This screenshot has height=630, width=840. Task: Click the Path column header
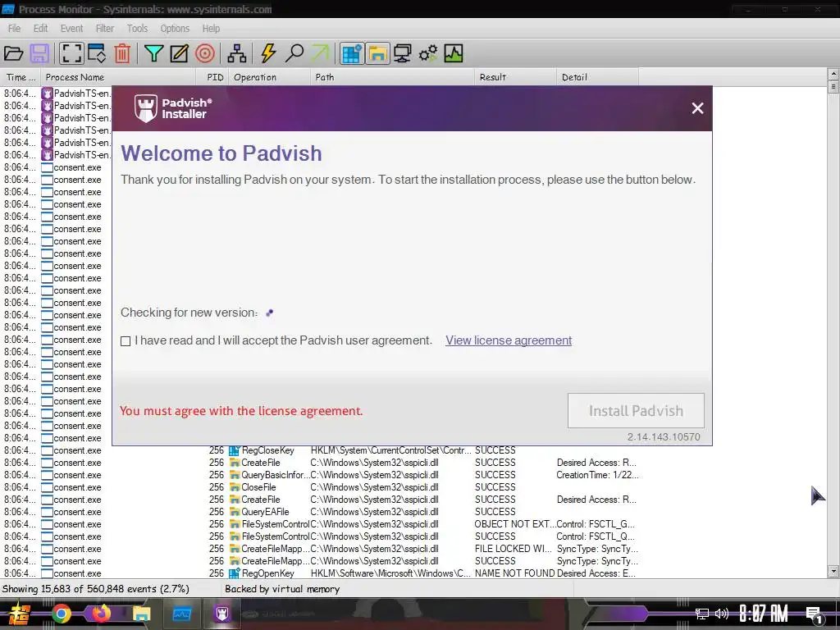click(x=393, y=77)
